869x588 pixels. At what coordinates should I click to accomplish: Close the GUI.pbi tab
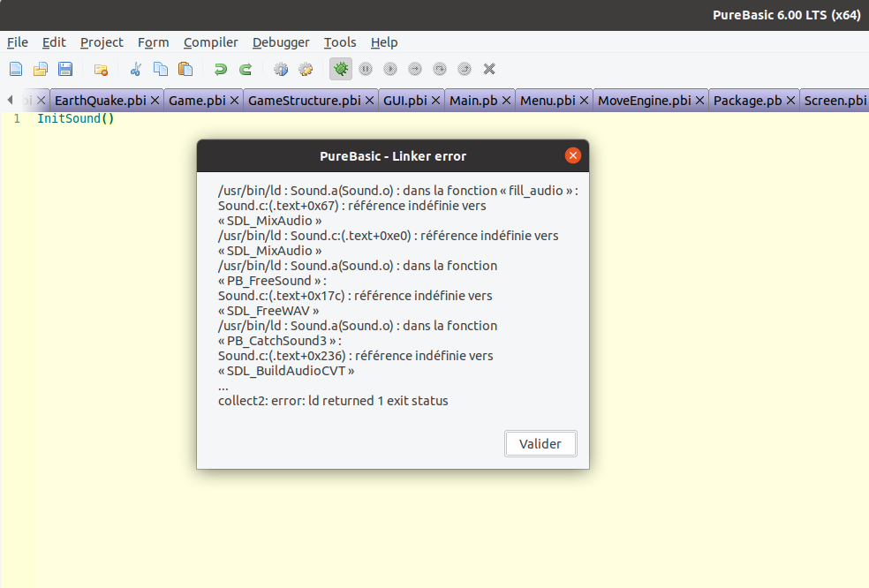pos(435,101)
